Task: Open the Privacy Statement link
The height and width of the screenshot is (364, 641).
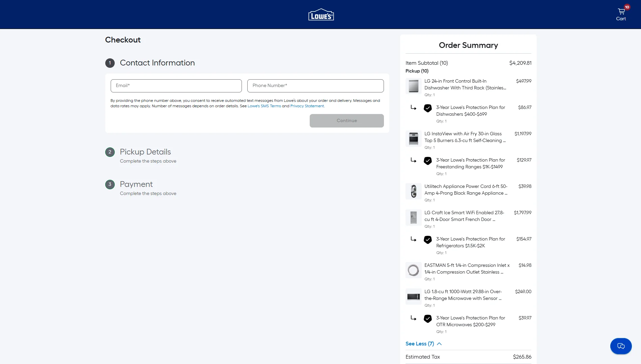Action: [x=307, y=106]
